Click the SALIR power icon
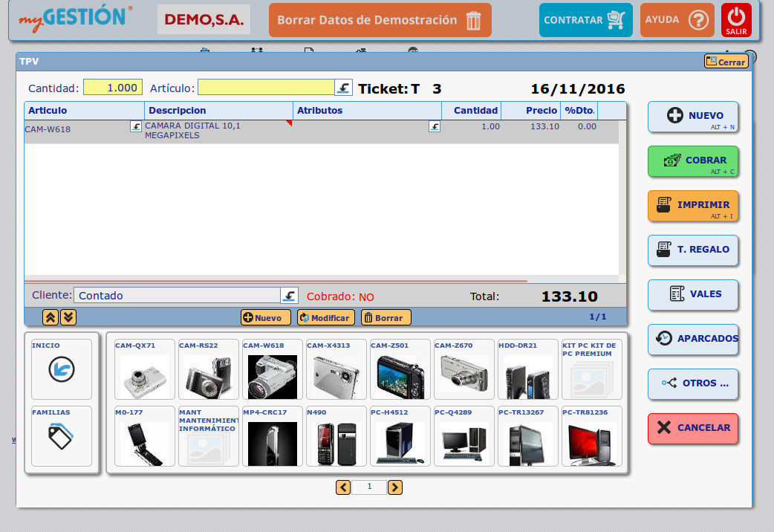The height and width of the screenshot is (532, 774). tap(736, 20)
